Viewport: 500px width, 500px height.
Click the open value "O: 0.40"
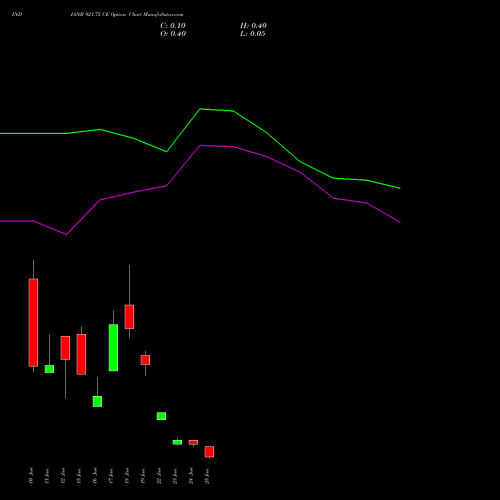173,34
